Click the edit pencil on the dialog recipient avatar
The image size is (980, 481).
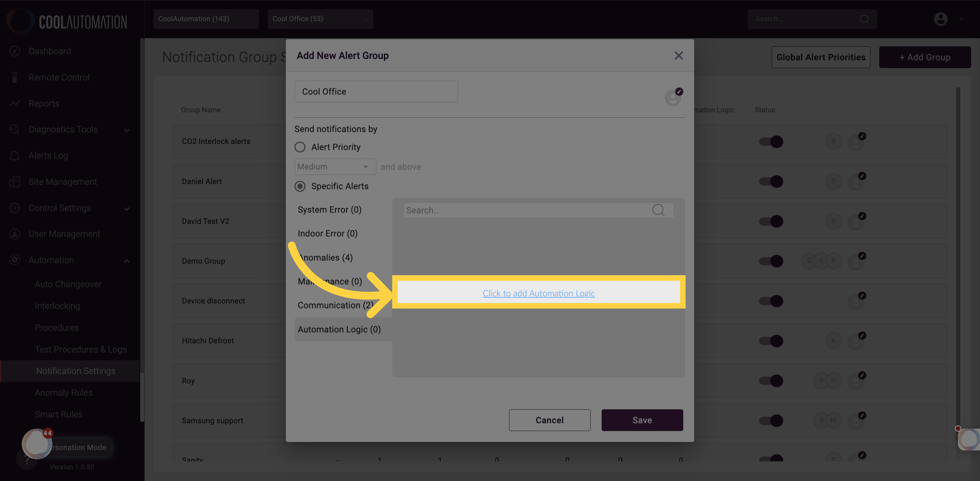tap(679, 91)
